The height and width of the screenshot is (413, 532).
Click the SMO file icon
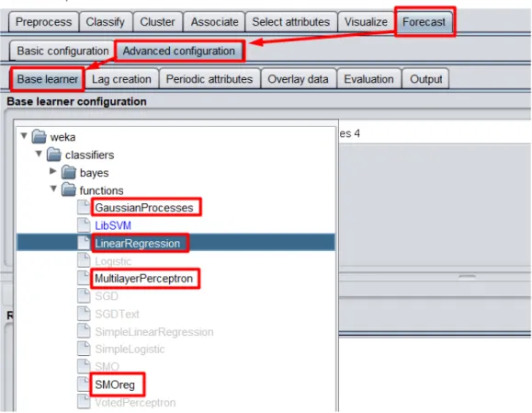pyautogui.click(x=84, y=366)
